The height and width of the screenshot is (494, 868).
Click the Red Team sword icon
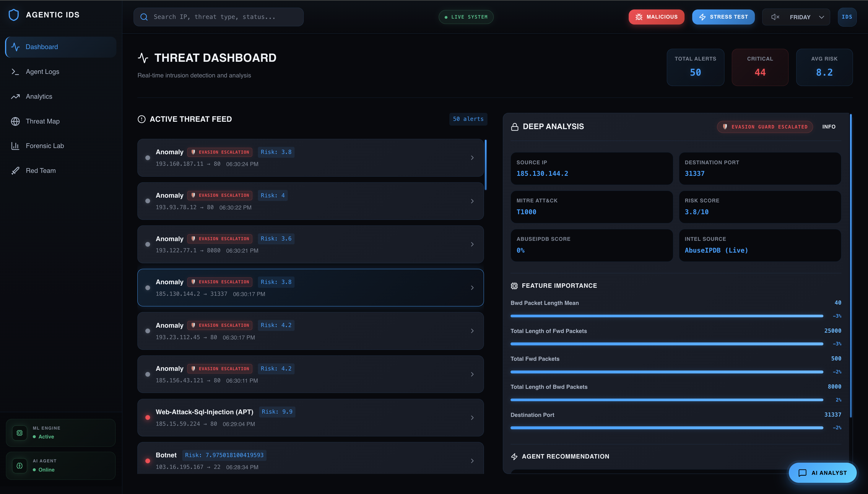(x=15, y=171)
